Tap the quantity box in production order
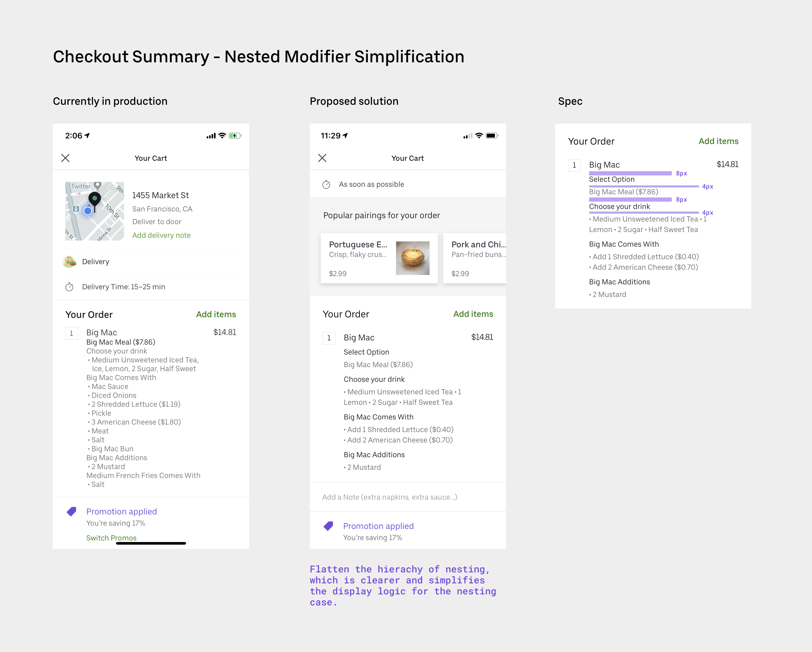The image size is (812, 652). pos(72,333)
